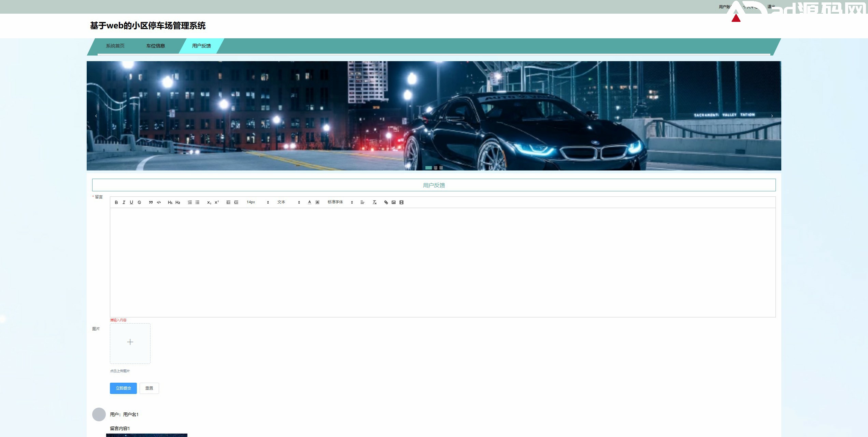This screenshot has width=868, height=437.
Task: Click the 立即提交 submit button
Action: pyautogui.click(x=123, y=388)
